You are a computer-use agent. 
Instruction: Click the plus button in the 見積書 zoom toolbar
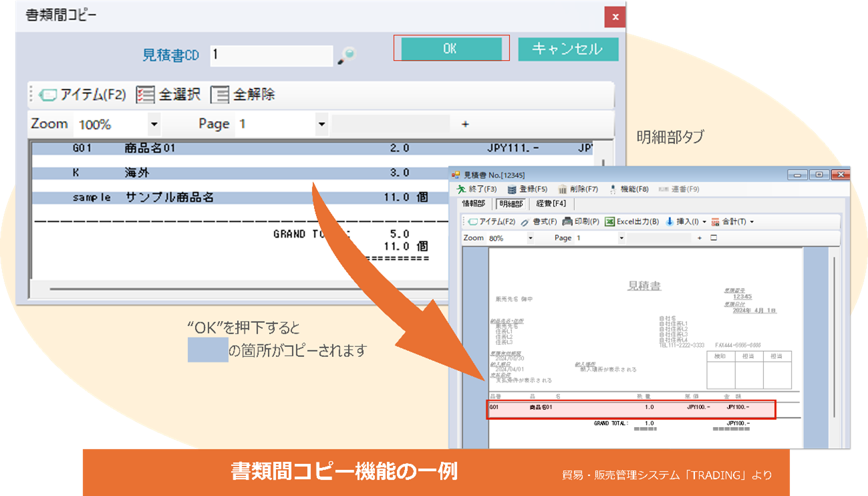(700, 238)
